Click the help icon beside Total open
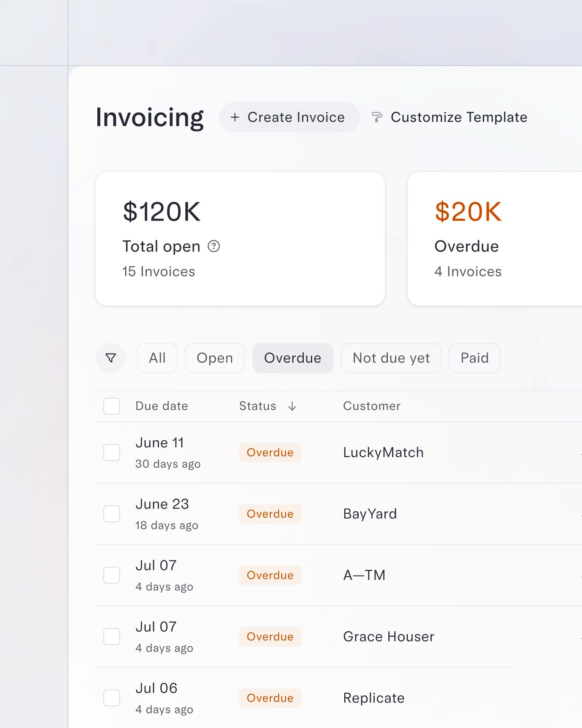The image size is (582, 728). point(214,246)
